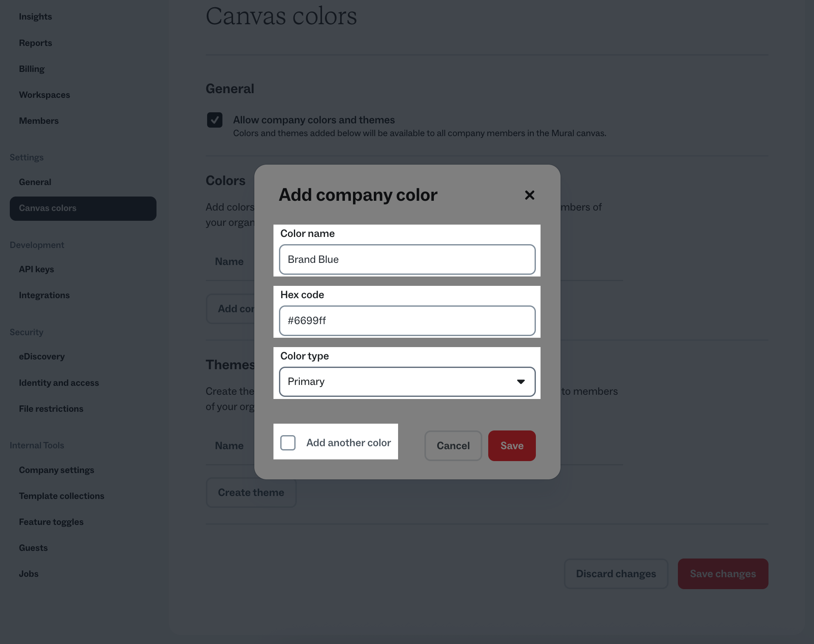Open Guests in the sidebar

pyautogui.click(x=33, y=548)
